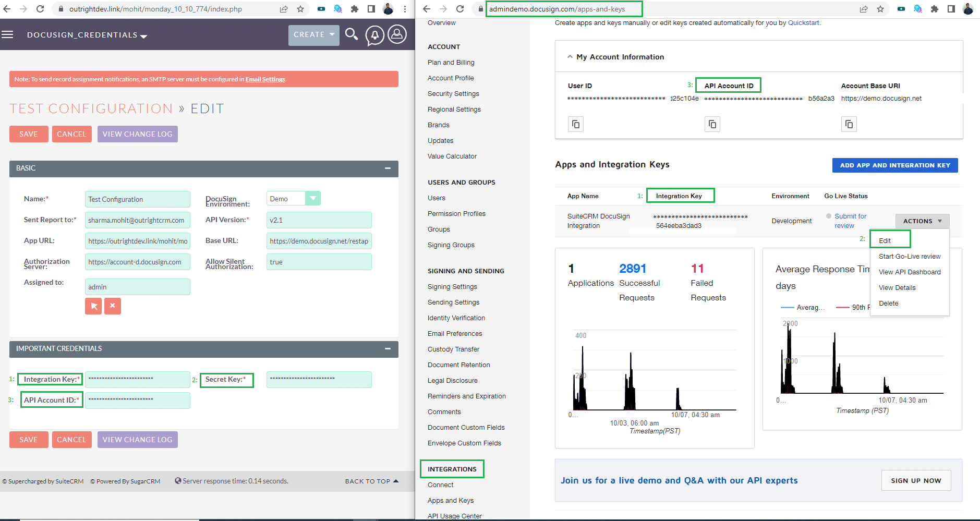Focus the Secret Key input field
The image size is (980, 521).
point(319,380)
